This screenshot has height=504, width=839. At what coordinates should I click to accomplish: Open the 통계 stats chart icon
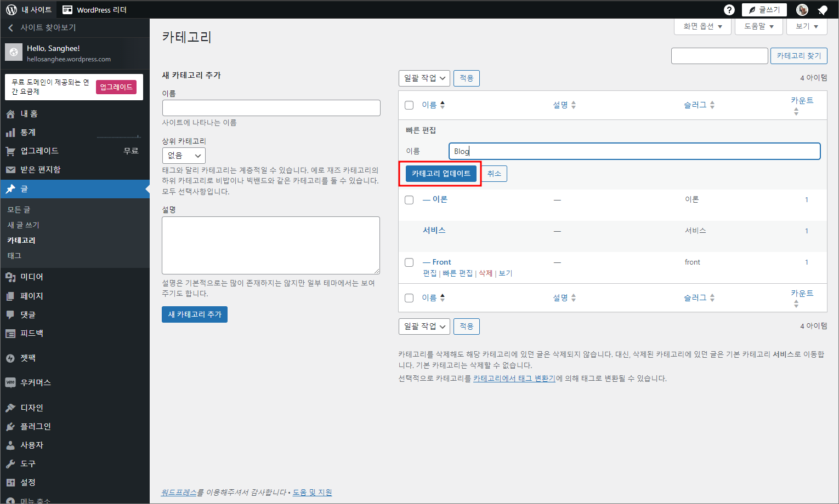10,133
